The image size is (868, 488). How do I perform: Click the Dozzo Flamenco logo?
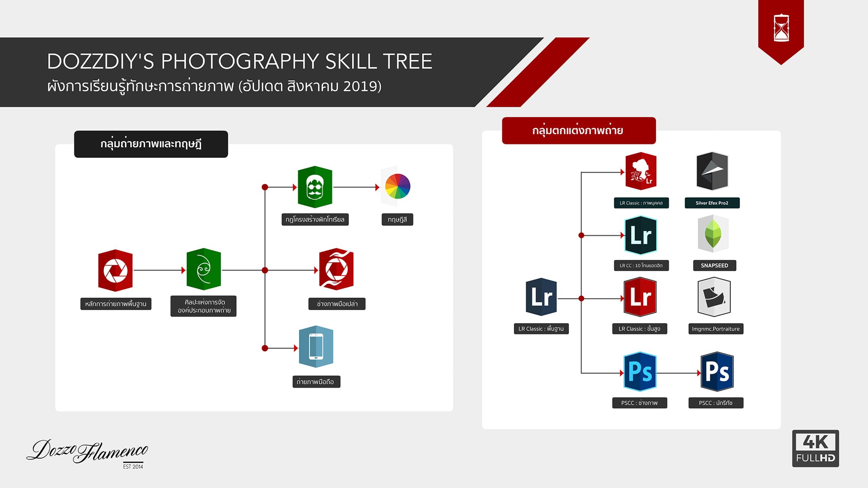pos(87,453)
